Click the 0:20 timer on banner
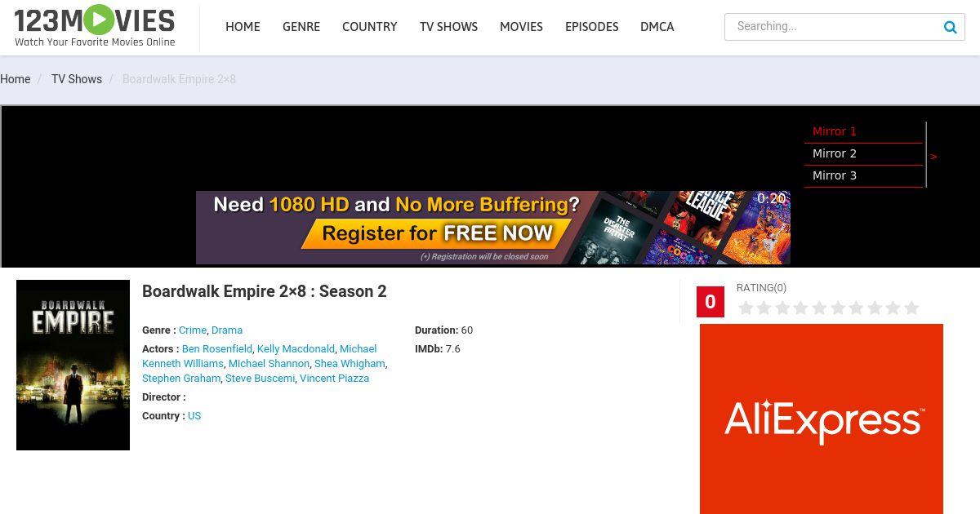Viewport: 980px width, 514px height. point(771,198)
